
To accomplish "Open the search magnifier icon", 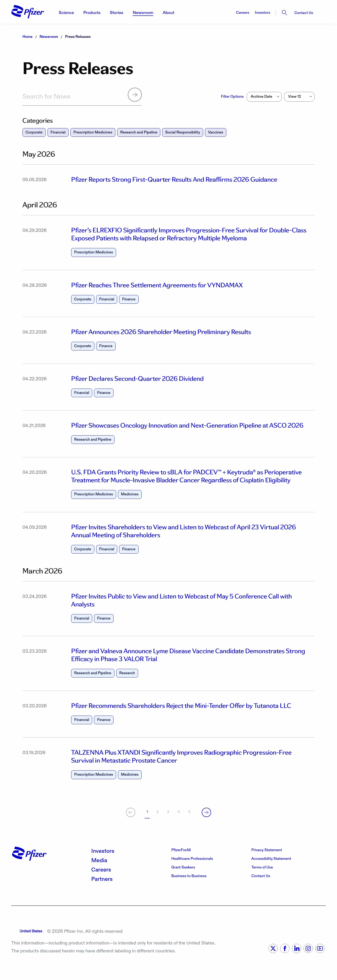I will coord(284,13).
